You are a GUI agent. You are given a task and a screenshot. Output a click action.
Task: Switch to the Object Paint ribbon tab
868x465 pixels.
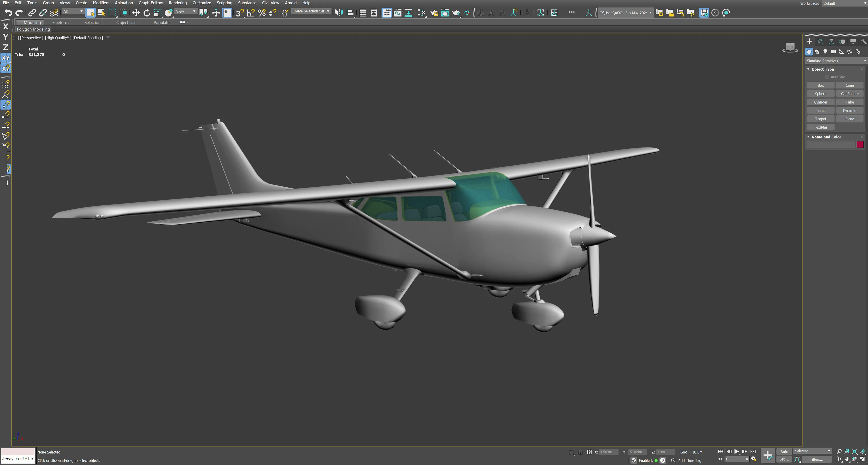pyautogui.click(x=127, y=23)
